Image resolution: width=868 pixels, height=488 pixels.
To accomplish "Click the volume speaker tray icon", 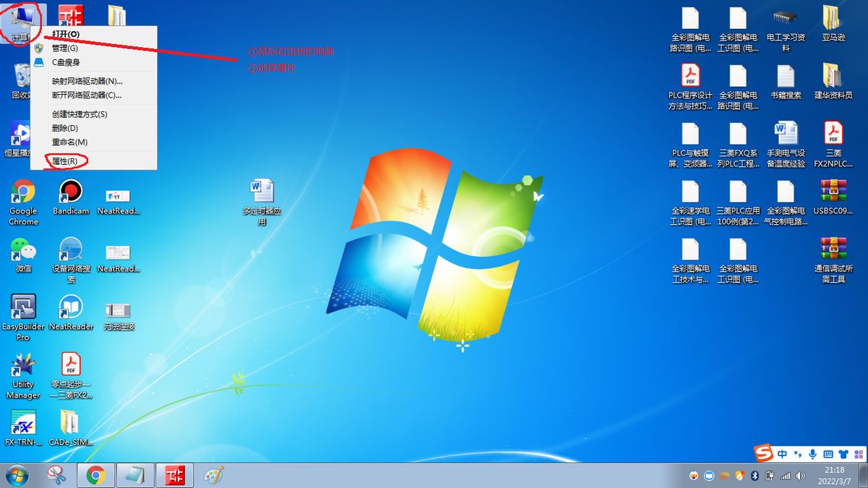I will 800,476.
